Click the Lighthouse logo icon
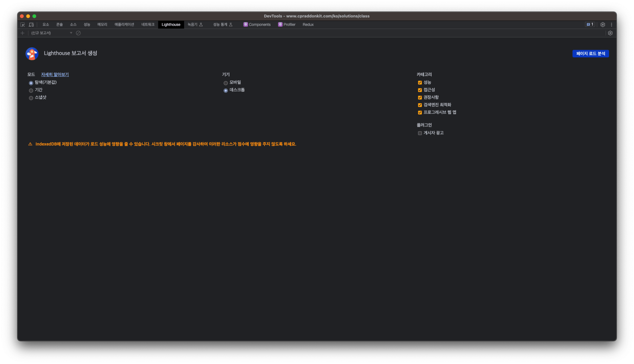Image resolution: width=634 pixels, height=364 pixels. 32,53
